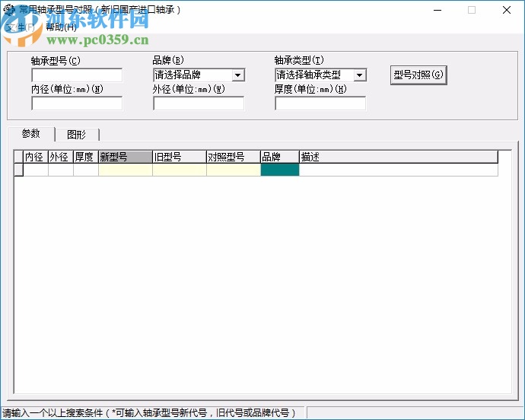Viewport: 525px width, 420px height.
Task: Click the 厚度 column header
Action: [x=86, y=157]
